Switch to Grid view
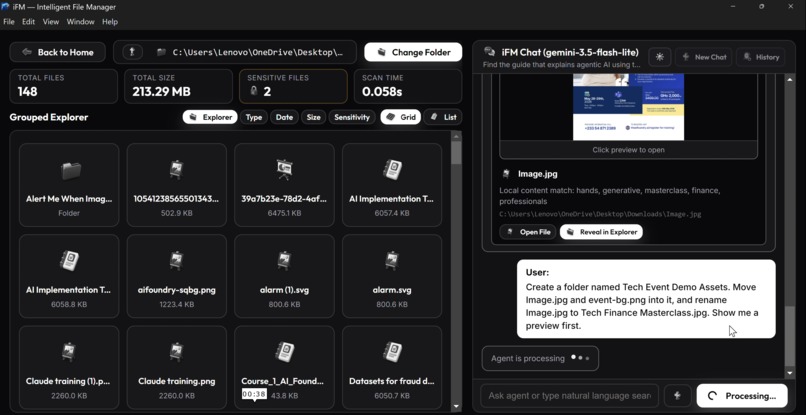806x415 pixels. click(x=401, y=117)
